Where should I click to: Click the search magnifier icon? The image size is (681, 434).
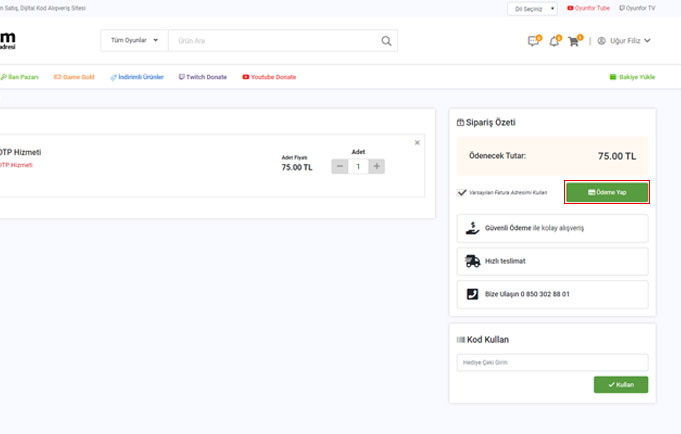[386, 41]
